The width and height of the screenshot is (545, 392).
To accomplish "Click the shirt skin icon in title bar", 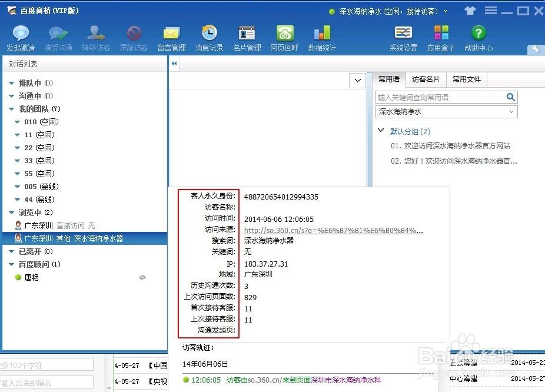I will [470, 11].
